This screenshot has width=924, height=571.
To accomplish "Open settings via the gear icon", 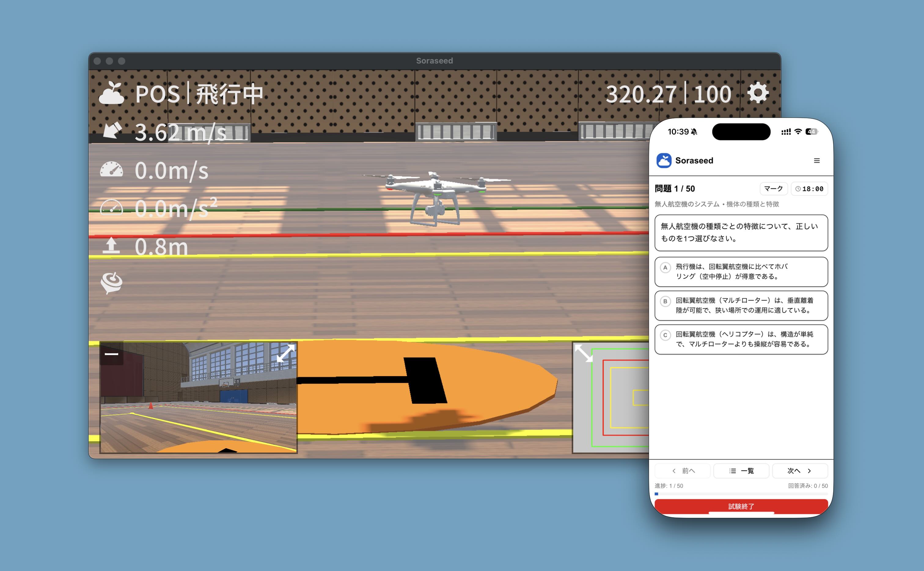I will (758, 93).
